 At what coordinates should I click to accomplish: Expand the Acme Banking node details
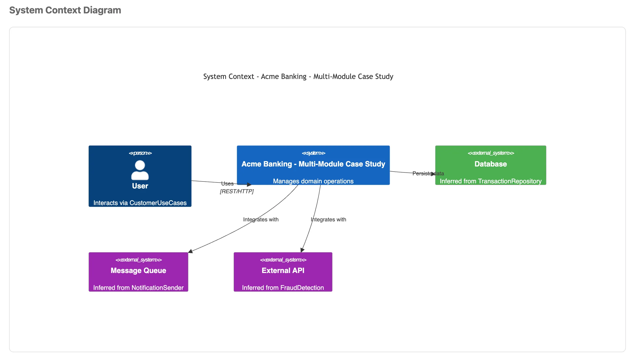click(313, 164)
